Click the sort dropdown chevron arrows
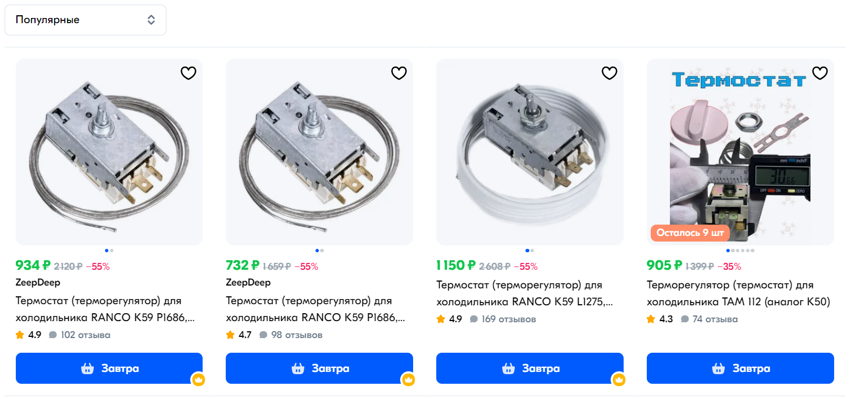This screenshot has height=399, width=868. click(x=151, y=20)
